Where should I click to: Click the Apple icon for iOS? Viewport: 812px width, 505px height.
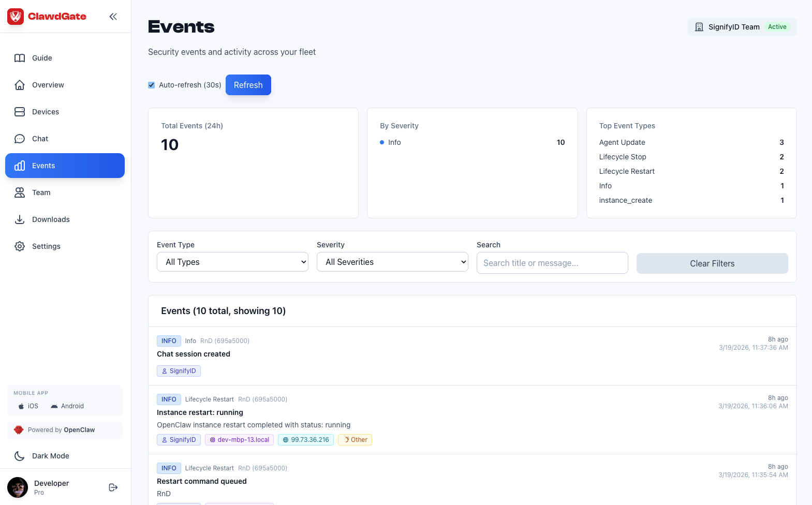coord(21,406)
